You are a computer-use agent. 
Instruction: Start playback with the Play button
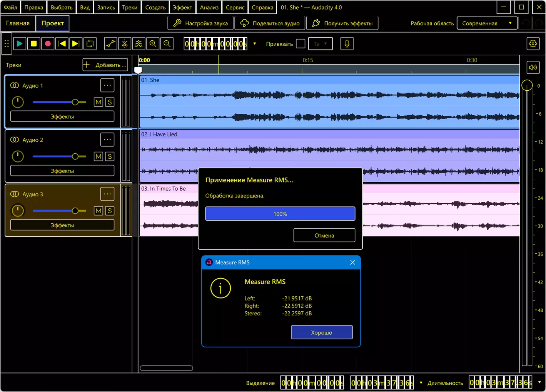click(20, 44)
